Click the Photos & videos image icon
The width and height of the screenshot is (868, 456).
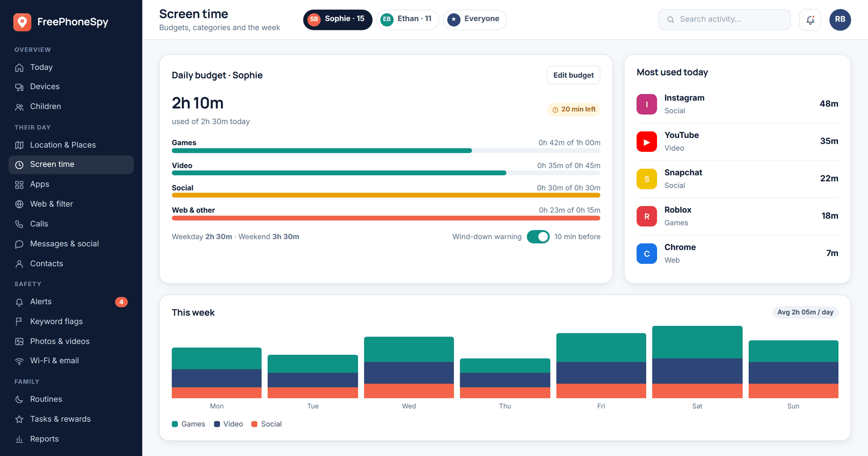point(19,341)
